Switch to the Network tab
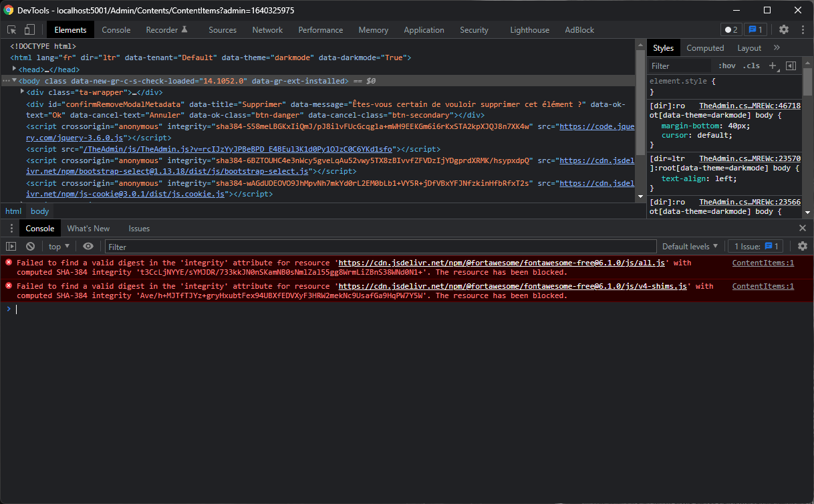 tap(267, 29)
